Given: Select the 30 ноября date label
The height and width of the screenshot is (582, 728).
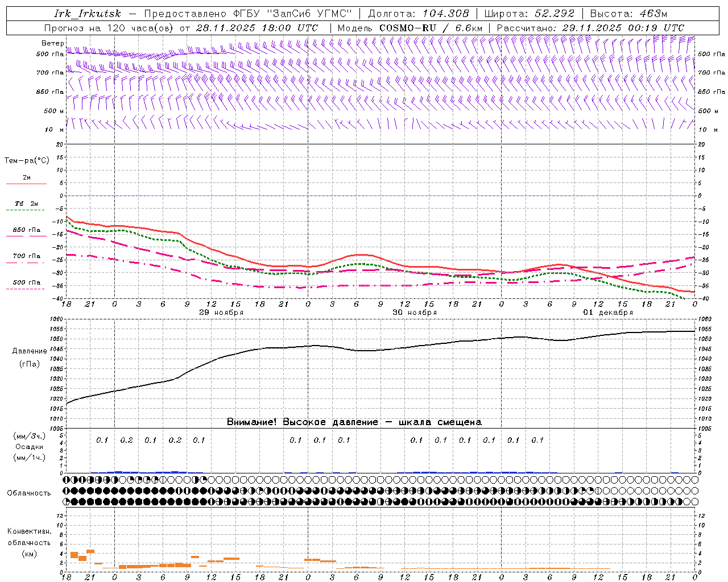Looking at the screenshot, I should click(x=415, y=313).
